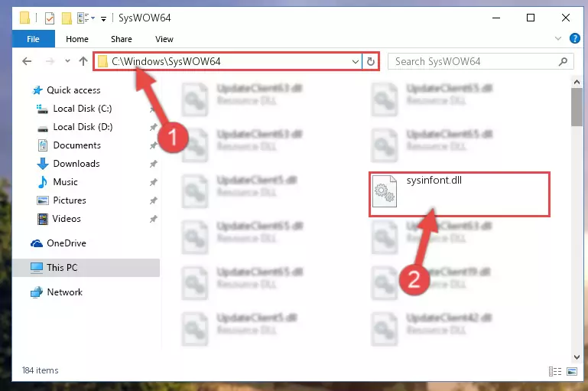
Task: Click the OneDrive cloud icon
Action: coord(37,243)
